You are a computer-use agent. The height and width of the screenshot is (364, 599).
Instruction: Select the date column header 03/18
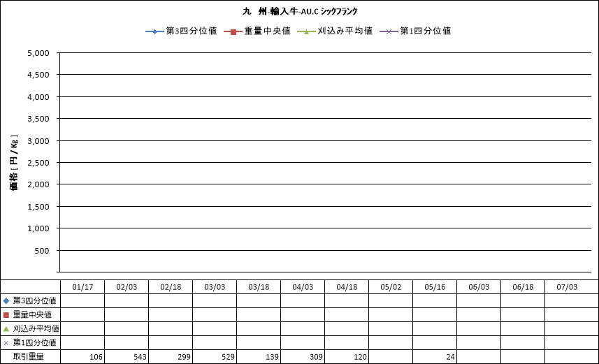click(259, 287)
